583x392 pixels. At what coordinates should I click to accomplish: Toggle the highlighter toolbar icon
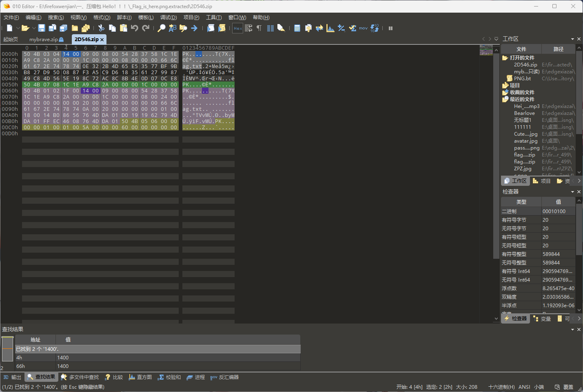281,28
